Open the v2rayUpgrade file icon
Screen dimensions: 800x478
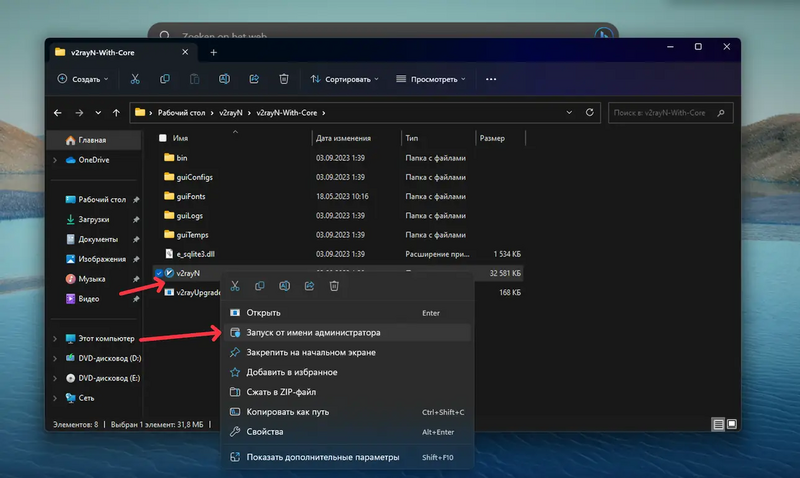pos(169,292)
